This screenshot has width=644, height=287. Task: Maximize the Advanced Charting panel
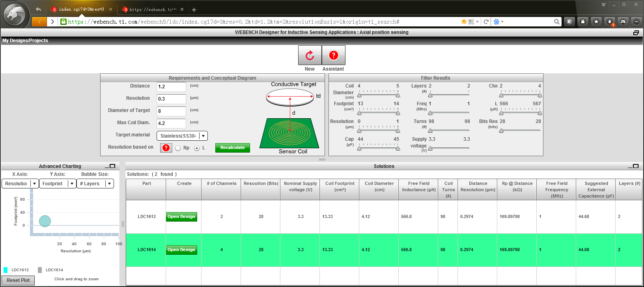(112, 166)
